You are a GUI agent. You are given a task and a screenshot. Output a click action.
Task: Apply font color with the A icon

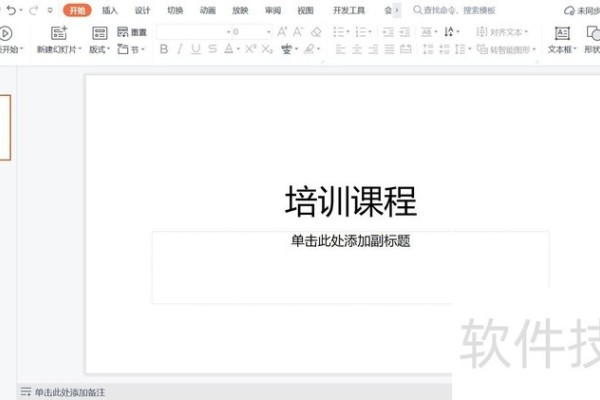pos(229,49)
